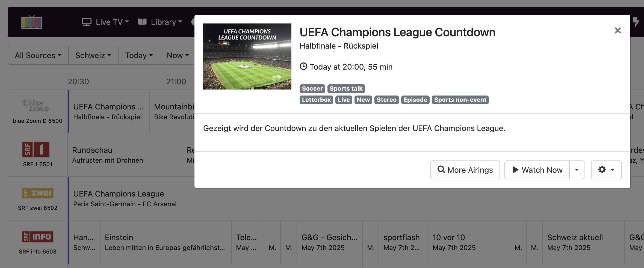Click the SRF info channel logo
The height and width of the screenshot is (268, 644).
pos(38,237)
